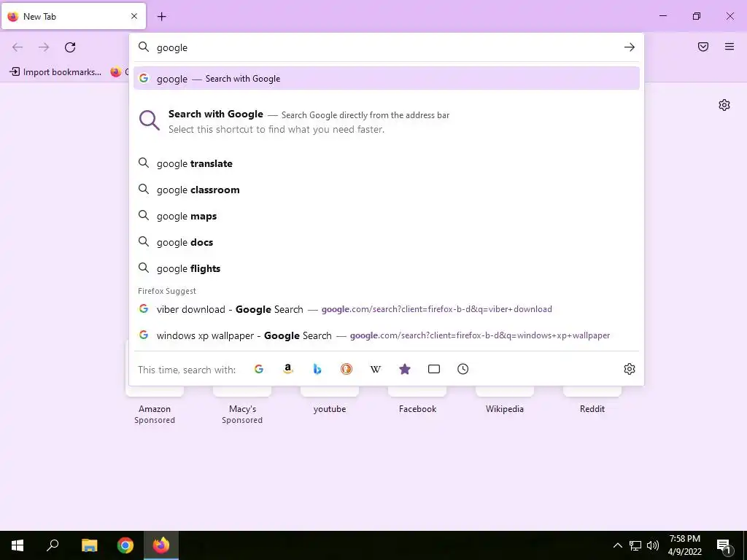Choose the google maps suggestion
Screen dimensions: 747x560
tap(387, 216)
